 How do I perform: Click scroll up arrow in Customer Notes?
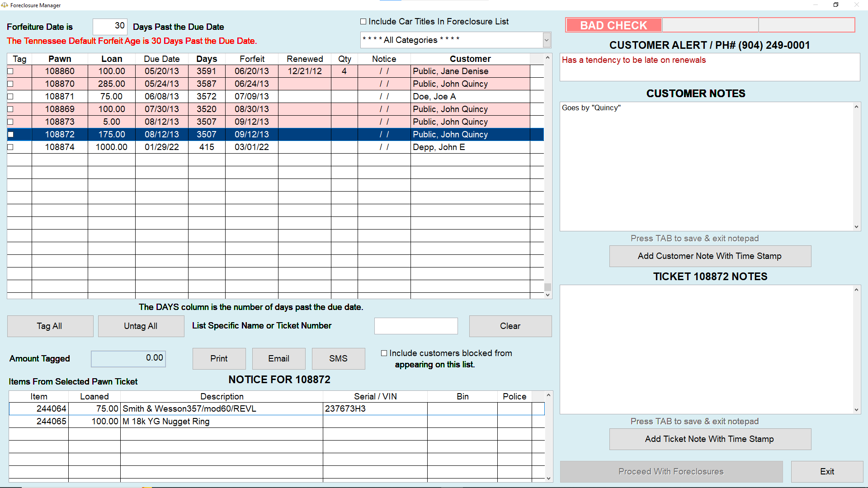tap(856, 107)
